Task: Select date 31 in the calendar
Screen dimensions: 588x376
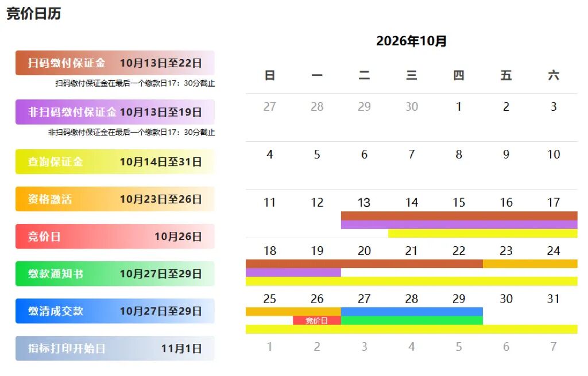Action: [x=554, y=299]
